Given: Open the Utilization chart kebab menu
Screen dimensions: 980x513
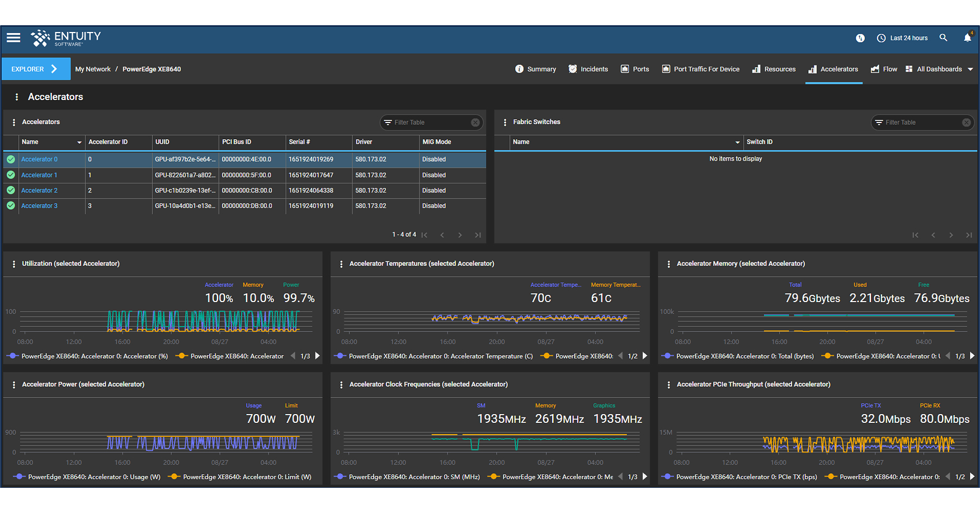Looking at the screenshot, I should pyautogui.click(x=14, y=264).
